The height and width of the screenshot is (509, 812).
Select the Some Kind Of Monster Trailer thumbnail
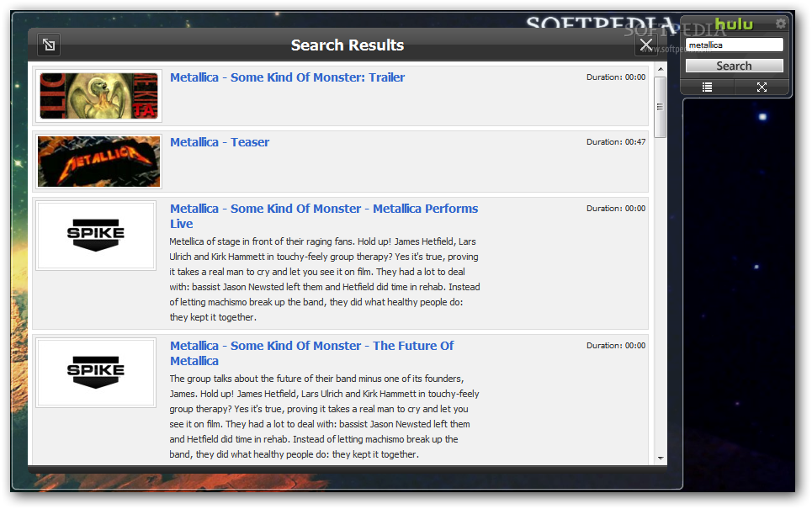(x=99, y=96)
